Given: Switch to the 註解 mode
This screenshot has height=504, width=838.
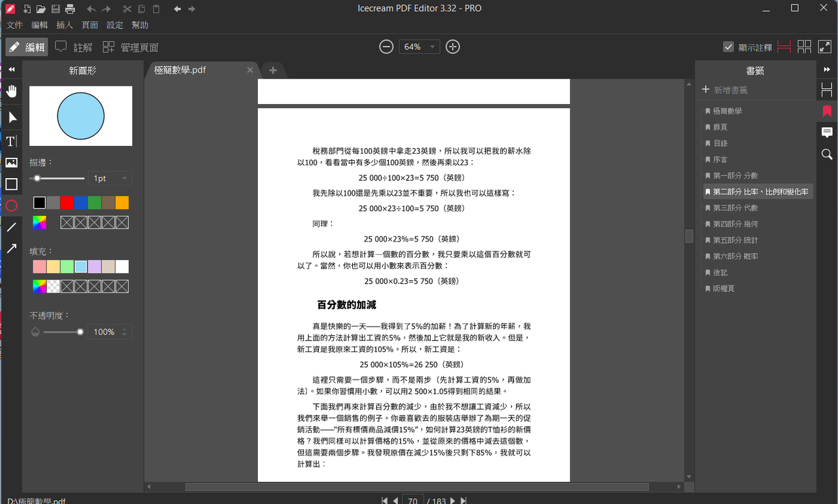Looking at the screenshot, I should click(x=74, y=47).
